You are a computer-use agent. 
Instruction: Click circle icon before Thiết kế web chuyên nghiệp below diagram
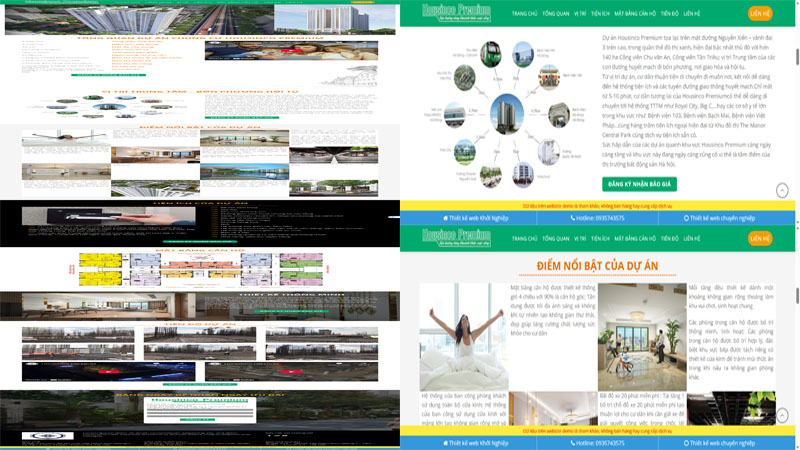pos(686,218)
